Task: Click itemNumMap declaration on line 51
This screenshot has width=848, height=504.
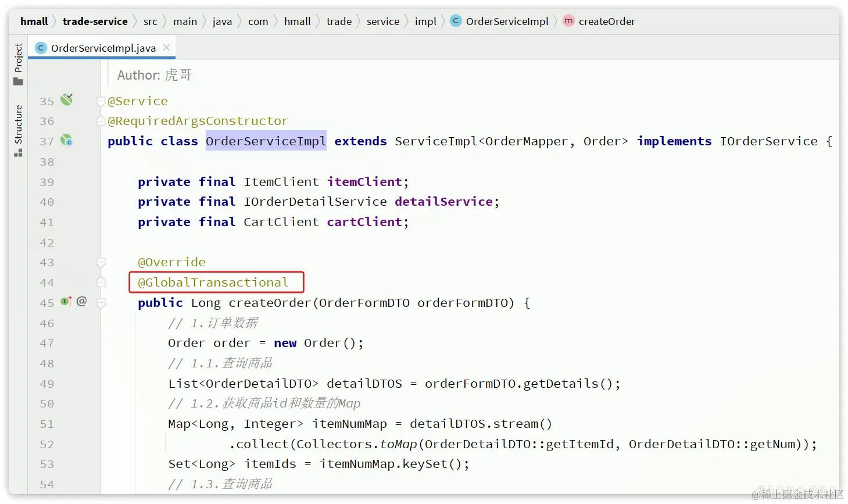Action: (x=349, y=424)
